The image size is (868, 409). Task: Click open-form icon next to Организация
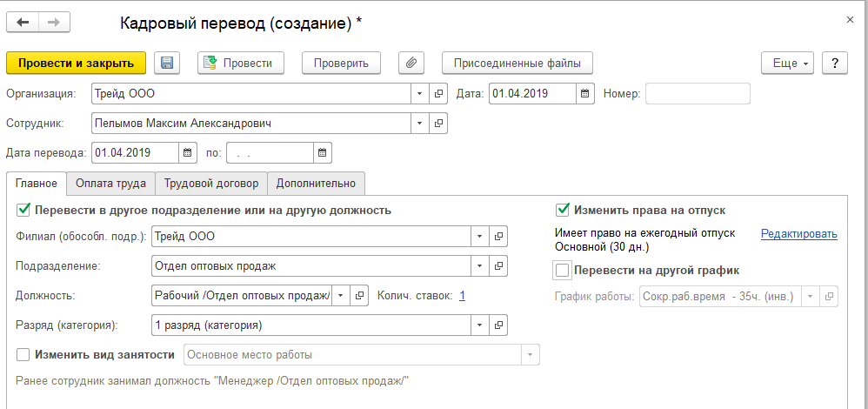point(440,94)
